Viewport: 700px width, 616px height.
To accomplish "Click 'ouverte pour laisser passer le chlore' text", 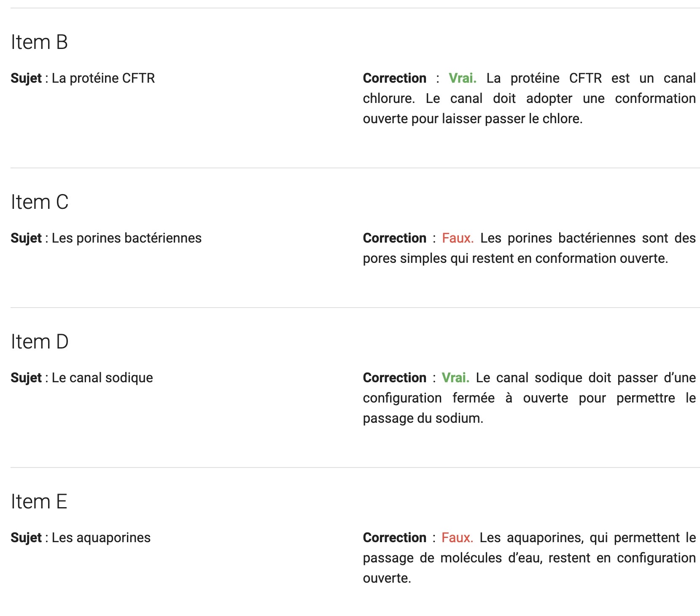I will [473, 119].
